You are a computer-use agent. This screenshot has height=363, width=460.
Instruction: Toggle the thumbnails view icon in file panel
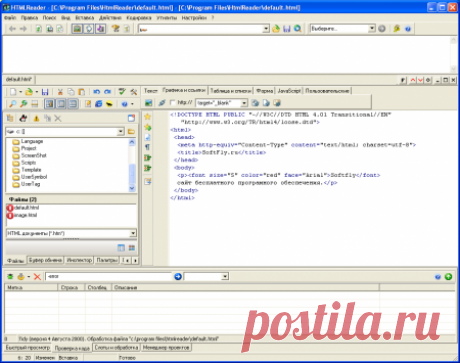point(132,248)
